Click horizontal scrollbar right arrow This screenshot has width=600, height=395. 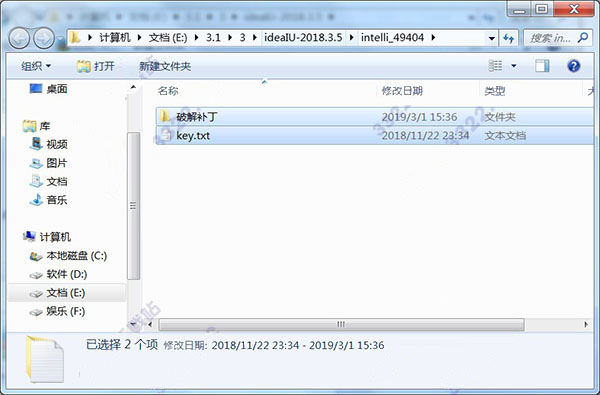[586, 325]
